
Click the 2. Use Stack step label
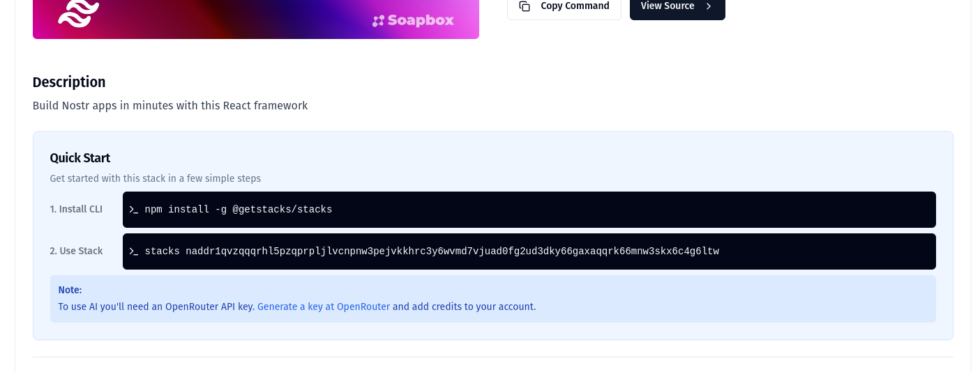76,251
